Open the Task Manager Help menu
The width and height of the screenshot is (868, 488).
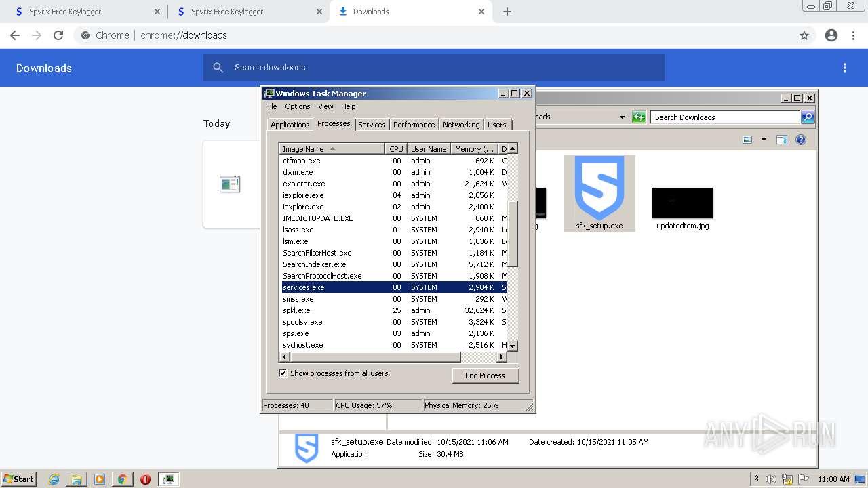tap(348, 106)
